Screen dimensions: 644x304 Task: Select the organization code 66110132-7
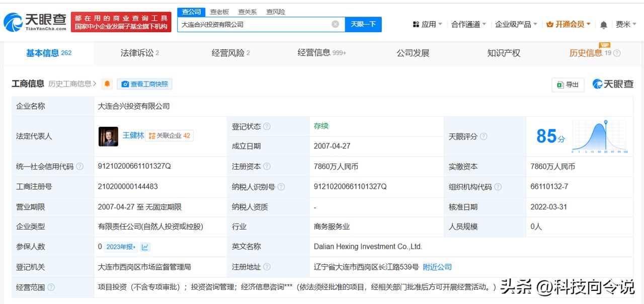tap(549, 186)
